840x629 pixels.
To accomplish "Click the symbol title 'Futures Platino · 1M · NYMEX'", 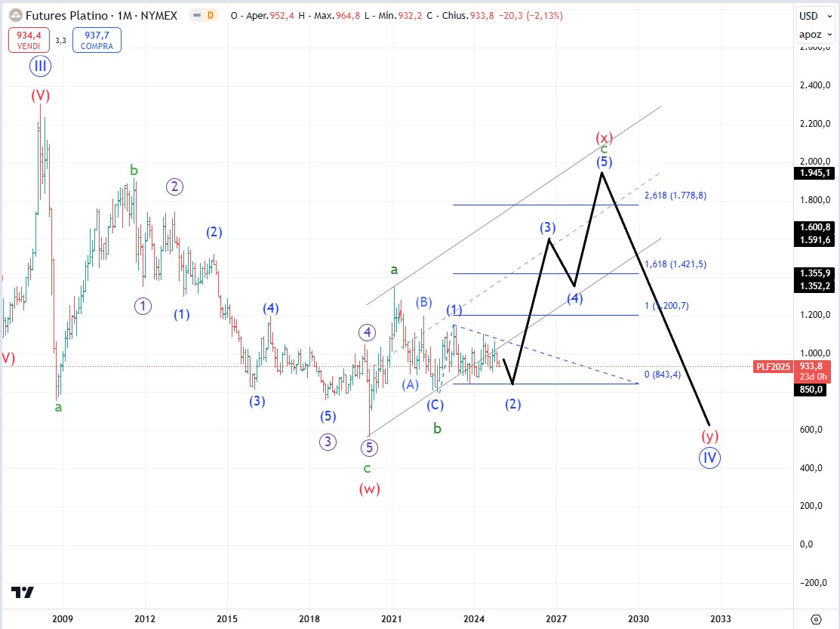I will coord(101,16).
